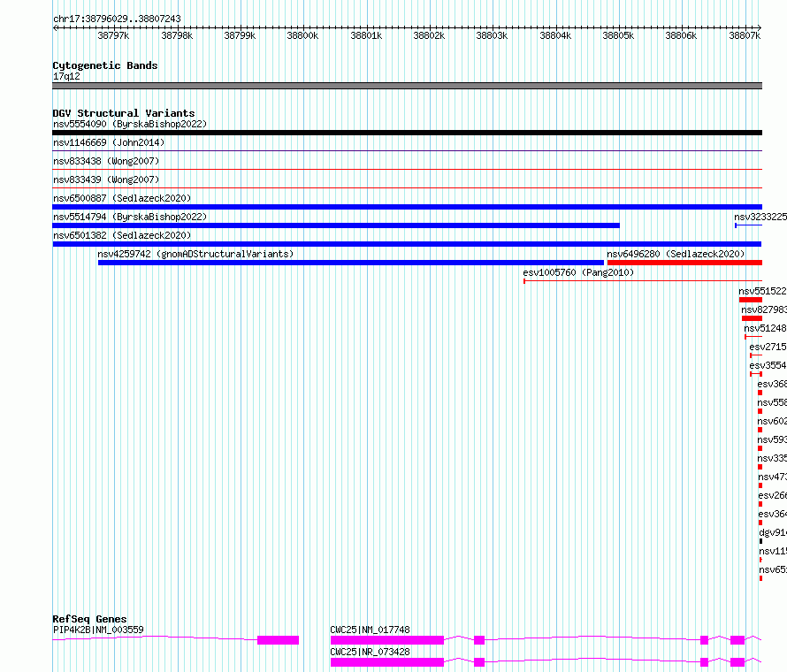Click the 17q12 band label
Image resolution: width=787 pixels, height=672 pixels.
pyautogui.click(x=66, y=76)
